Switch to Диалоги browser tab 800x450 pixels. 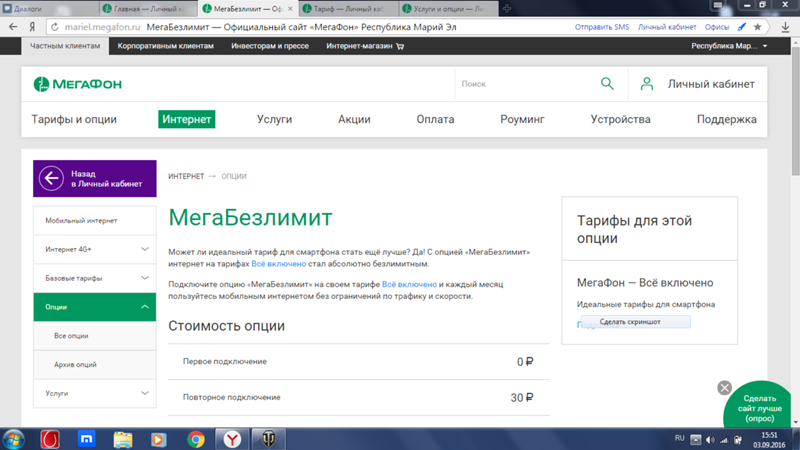tap(49, 9)
